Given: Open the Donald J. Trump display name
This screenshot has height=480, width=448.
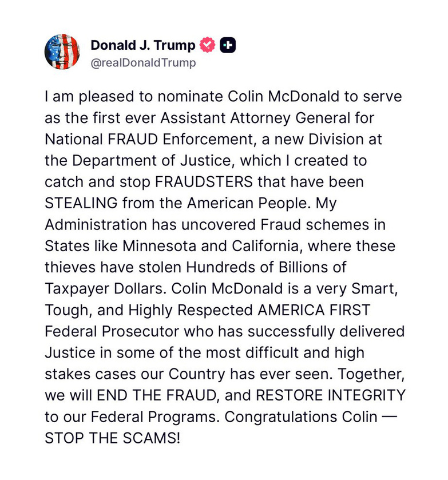Looking at the screenshot, I should pyautogui.click(x=143, y=45).
